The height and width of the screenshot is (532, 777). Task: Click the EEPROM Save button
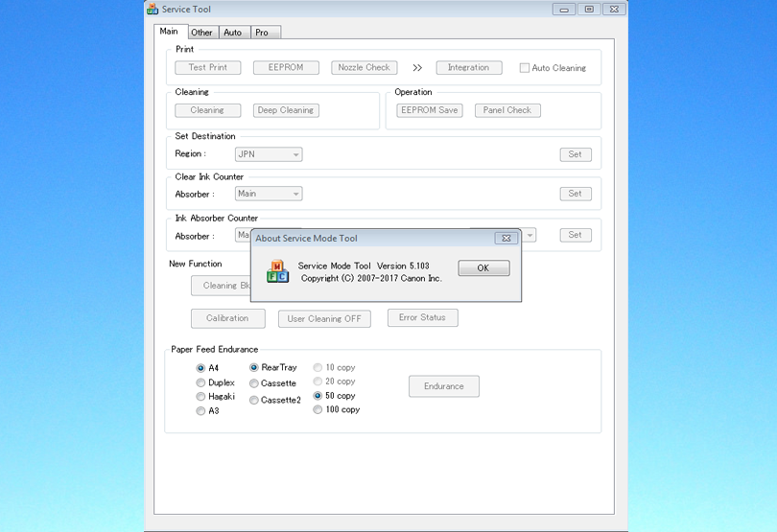click(x=430, y=110)
